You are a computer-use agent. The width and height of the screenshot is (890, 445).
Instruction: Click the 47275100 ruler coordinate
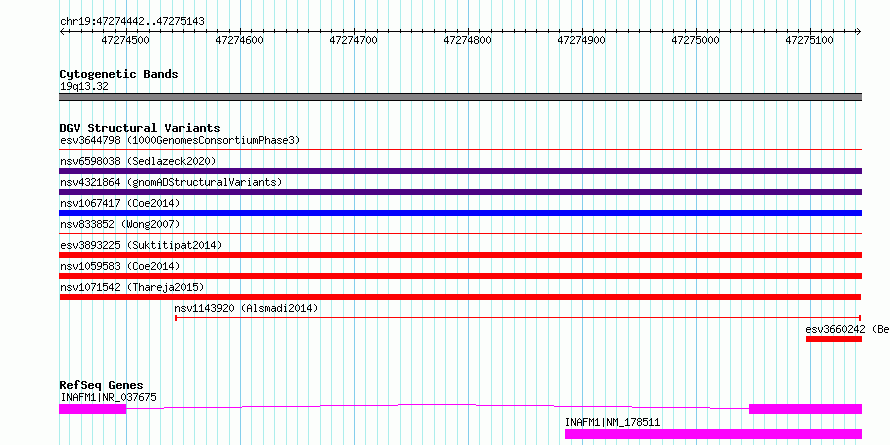coord(809,40)
